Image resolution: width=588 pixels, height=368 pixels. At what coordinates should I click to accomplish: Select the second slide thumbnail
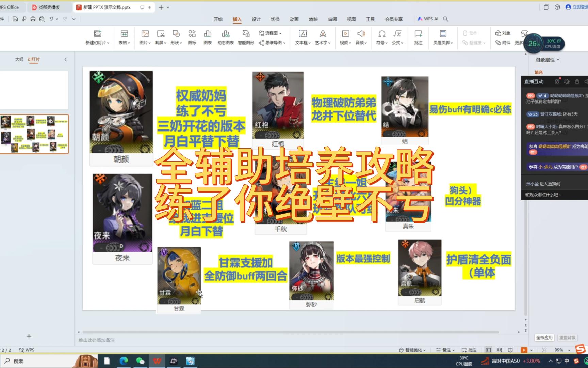coord(34,134)
